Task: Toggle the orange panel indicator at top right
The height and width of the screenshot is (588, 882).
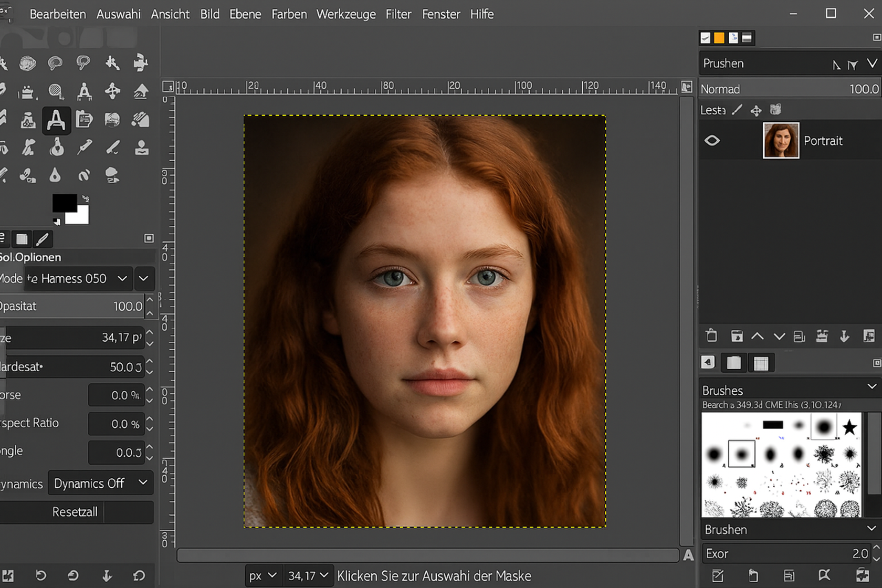Action: 719,37
